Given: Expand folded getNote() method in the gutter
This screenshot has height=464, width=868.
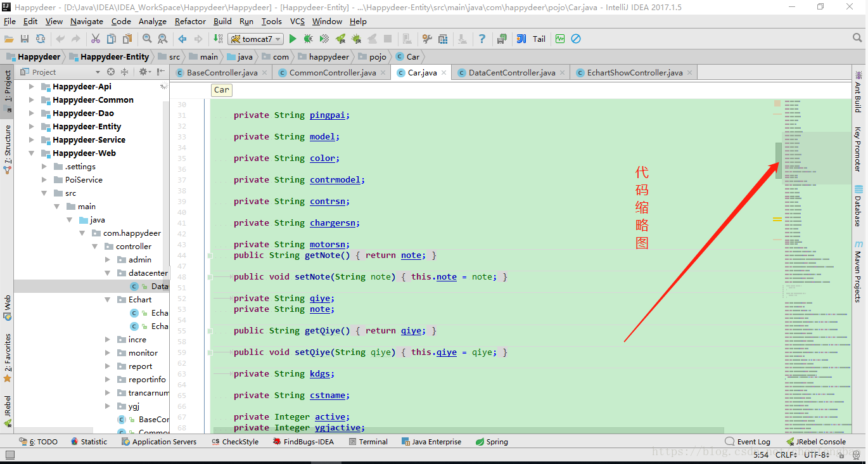Looking at the screenshot, I should (209, 255).
